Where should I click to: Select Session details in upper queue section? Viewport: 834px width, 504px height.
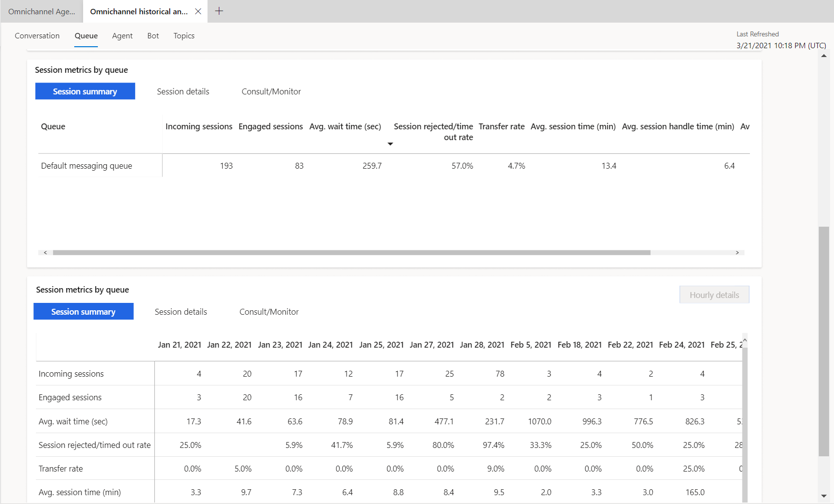pos(183,91)
